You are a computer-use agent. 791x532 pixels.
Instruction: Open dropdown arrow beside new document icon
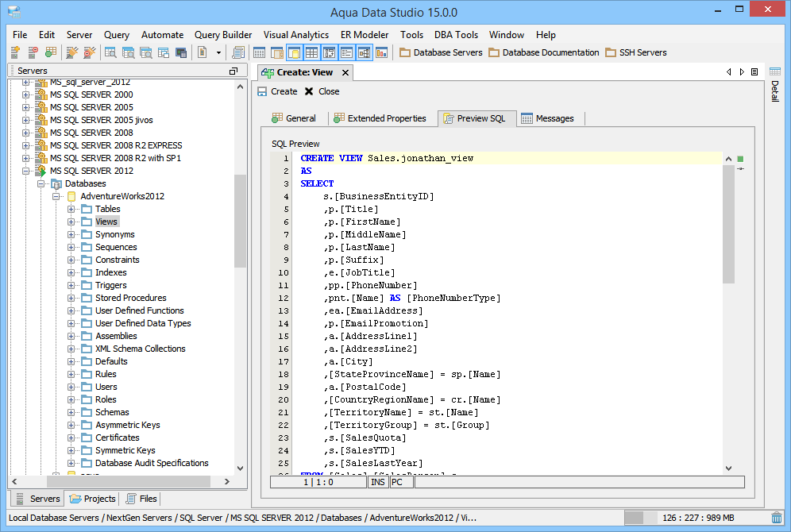218,52
